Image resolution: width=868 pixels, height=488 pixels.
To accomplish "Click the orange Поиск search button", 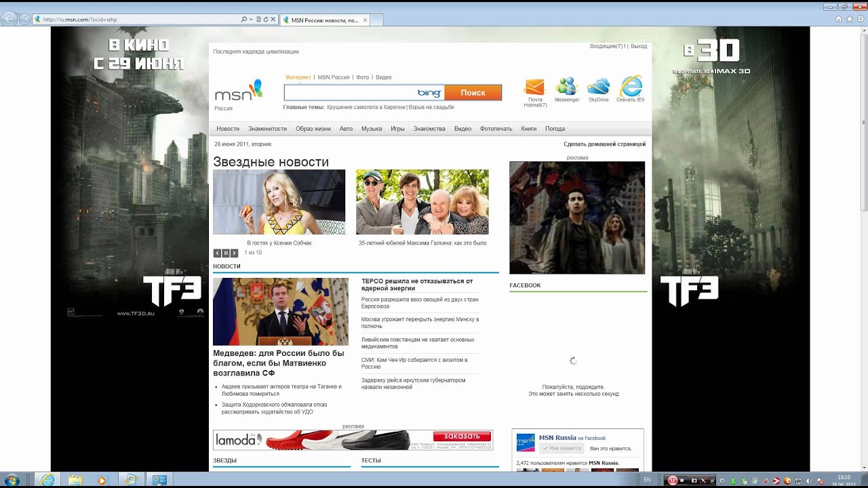I will click(473, 93).
